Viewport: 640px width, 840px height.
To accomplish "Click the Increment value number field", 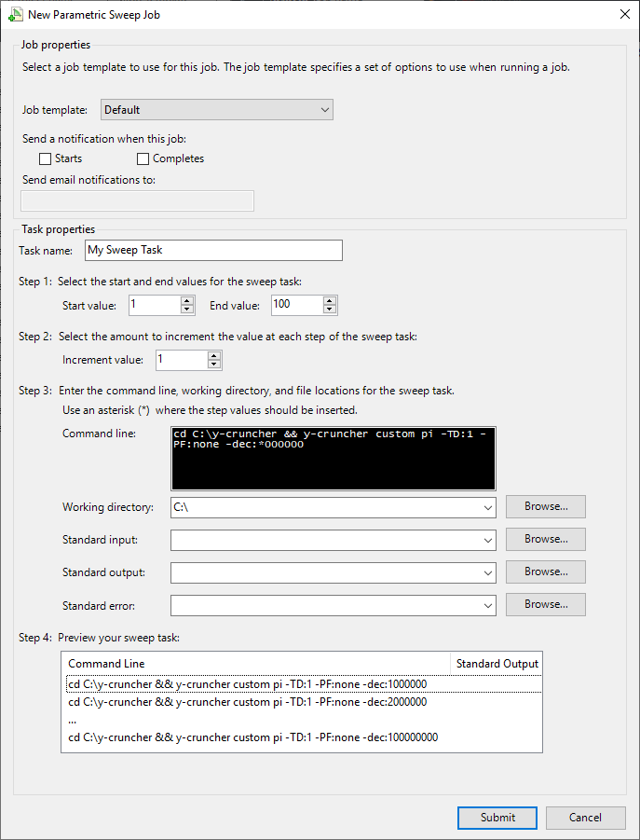I will (182, 360).
